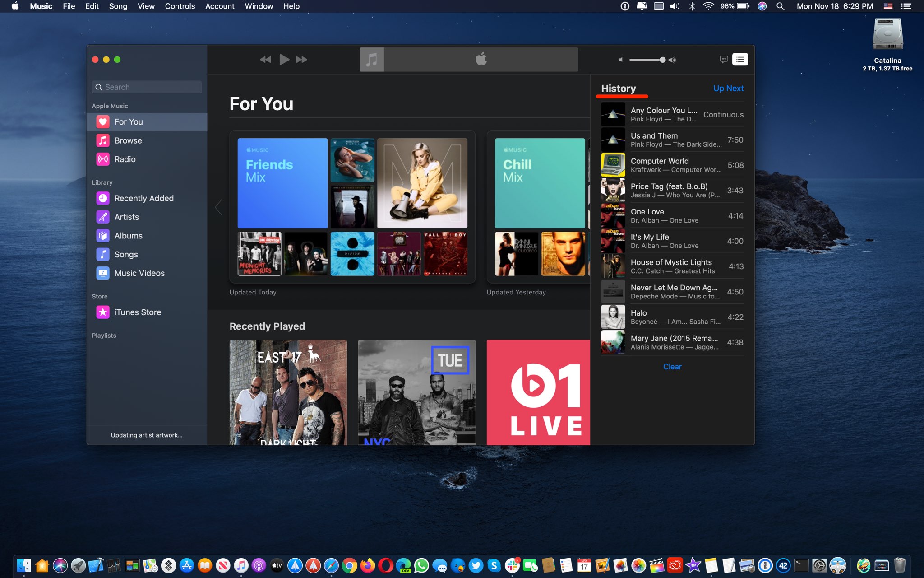Screen dimensions: 924x578
Task: Open Google Chrome from the Dock
Action: tap(349, 565)
